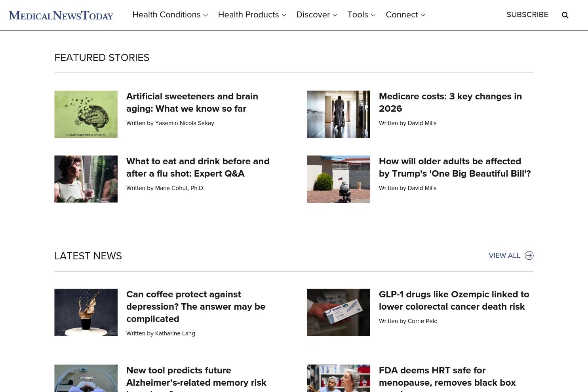Open the artificial sweeteners brain aging article
Viewport: 588px width, 392px height.
click(192, 103)
